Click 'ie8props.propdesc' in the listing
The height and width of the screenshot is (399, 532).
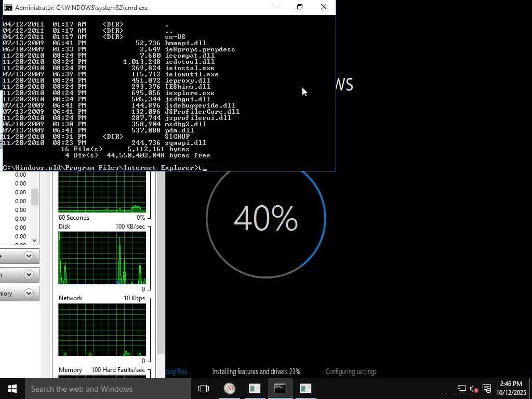click(200, 49)
